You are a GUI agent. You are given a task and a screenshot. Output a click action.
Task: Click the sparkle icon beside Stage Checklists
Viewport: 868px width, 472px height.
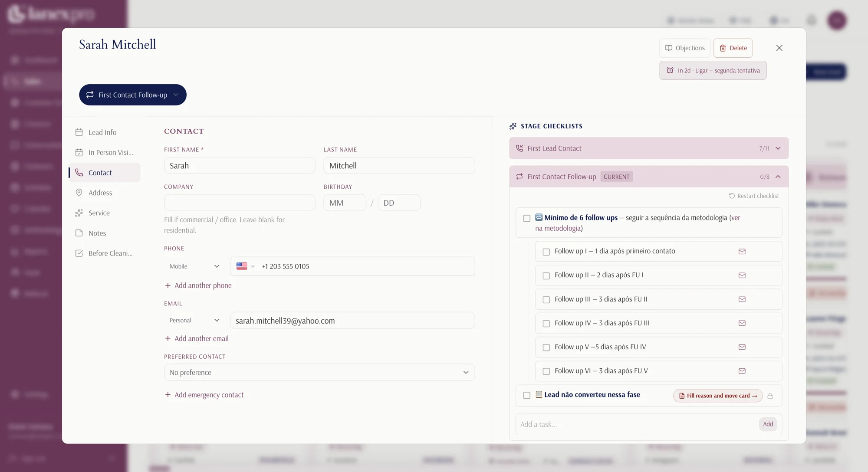pyautogui.click(x=513, y=126)
